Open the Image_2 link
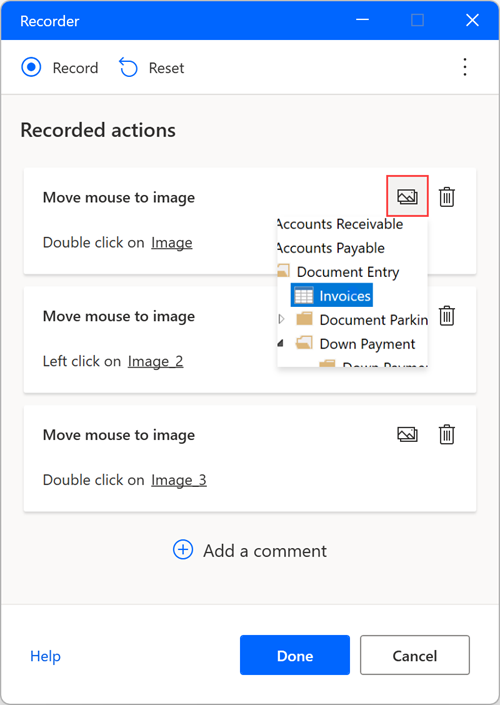This screenshot has height=705, width=500. (x=155, y=361)
